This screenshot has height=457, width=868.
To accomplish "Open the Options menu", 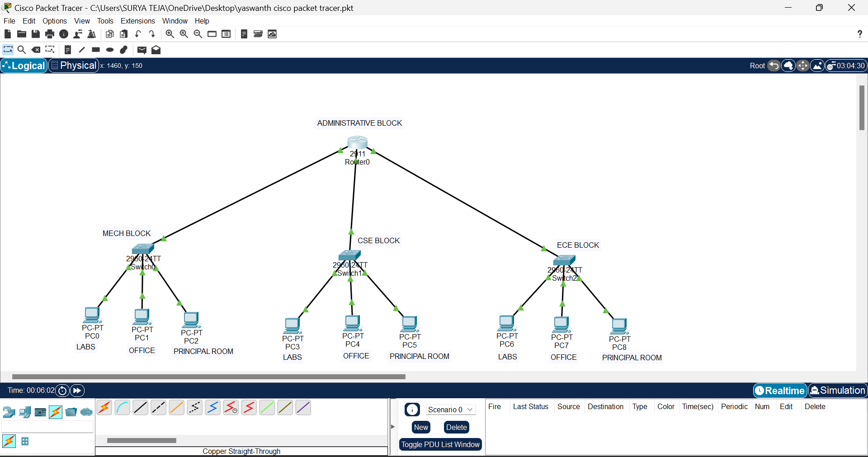I will (54, 21).
